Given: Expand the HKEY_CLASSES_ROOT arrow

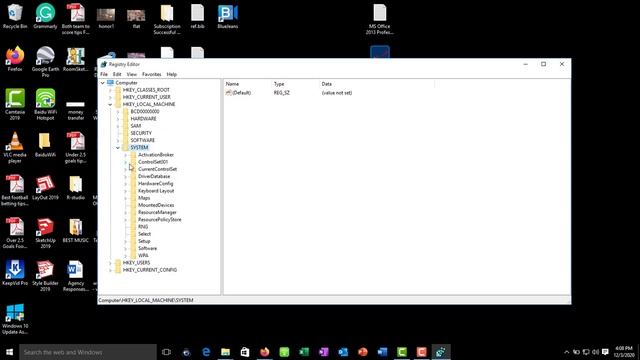Looking at the screenshot, I should tap(110, 90).
